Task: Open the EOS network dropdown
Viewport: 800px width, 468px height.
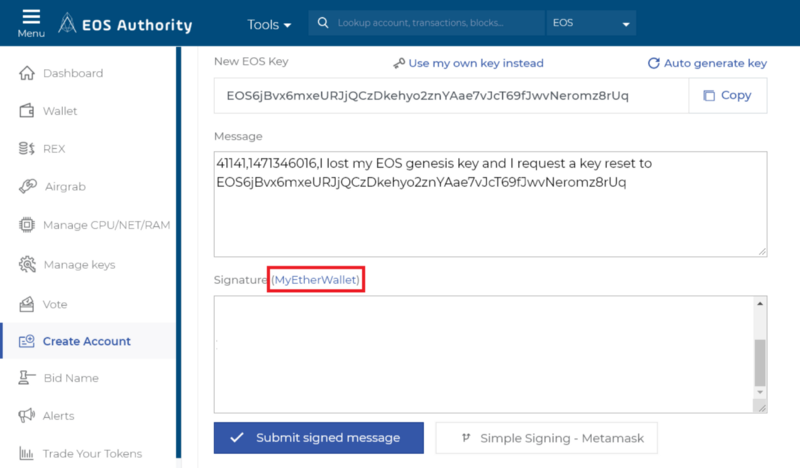Action: (x=591, y=23)
